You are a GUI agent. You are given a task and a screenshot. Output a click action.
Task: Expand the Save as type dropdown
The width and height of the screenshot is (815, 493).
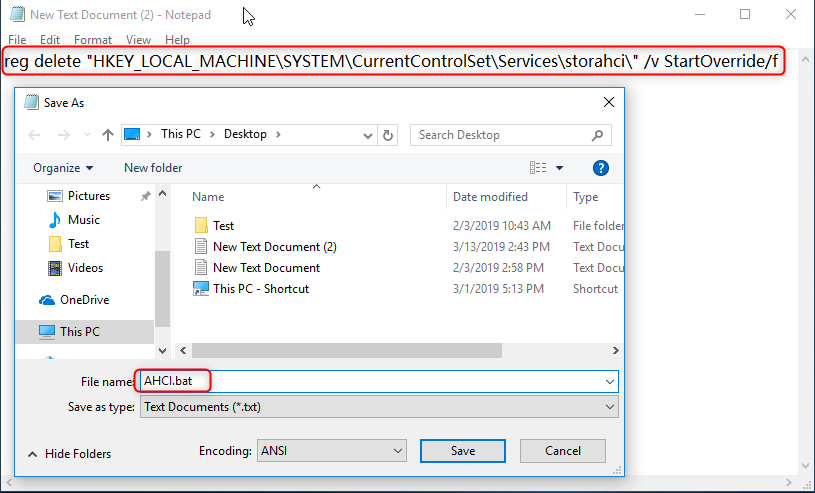click(x=378, y=407)
